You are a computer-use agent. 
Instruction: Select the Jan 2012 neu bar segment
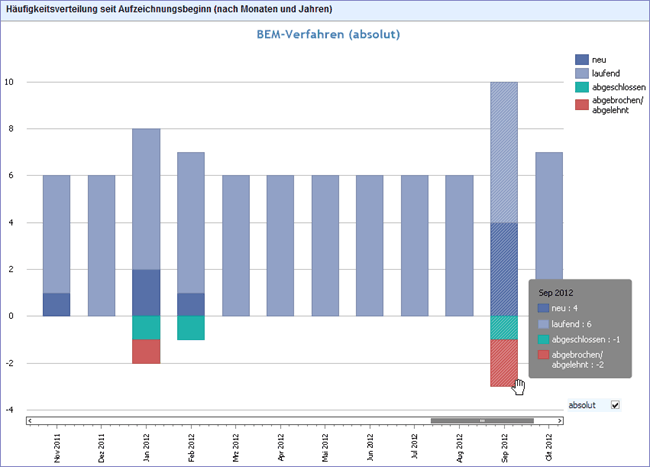[x=146, y=293]
